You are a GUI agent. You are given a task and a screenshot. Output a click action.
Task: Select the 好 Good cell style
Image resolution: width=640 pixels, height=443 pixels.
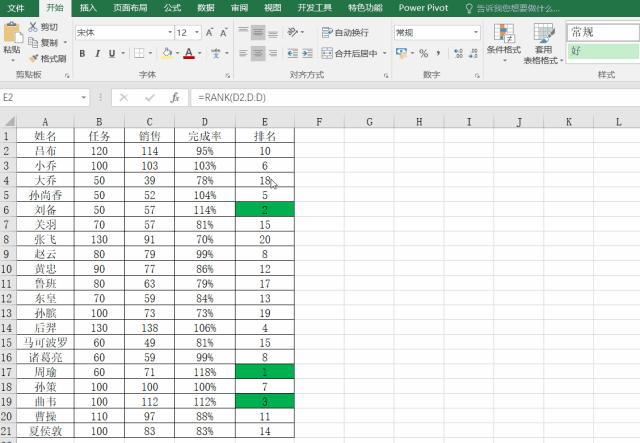click(602, 51)
